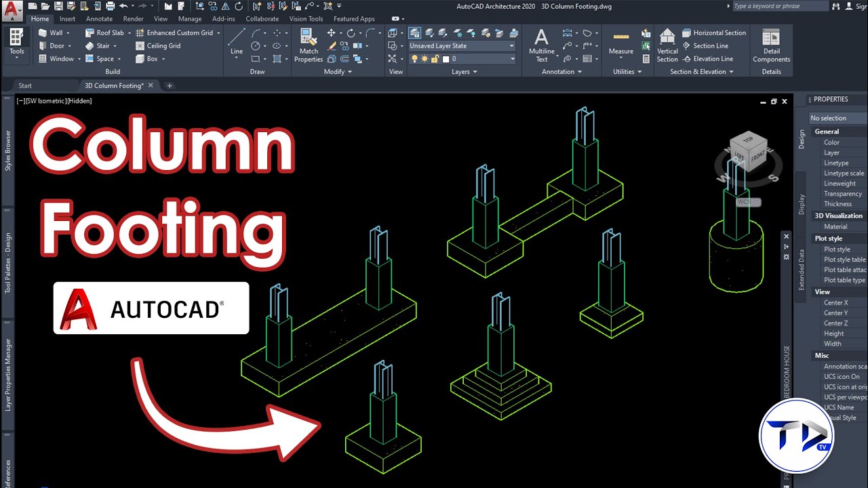Image resolution: width=868 pixels, height=488 pixels.
Task: Open the Layer Properties Manager side tab
Action: coord(8,375)
